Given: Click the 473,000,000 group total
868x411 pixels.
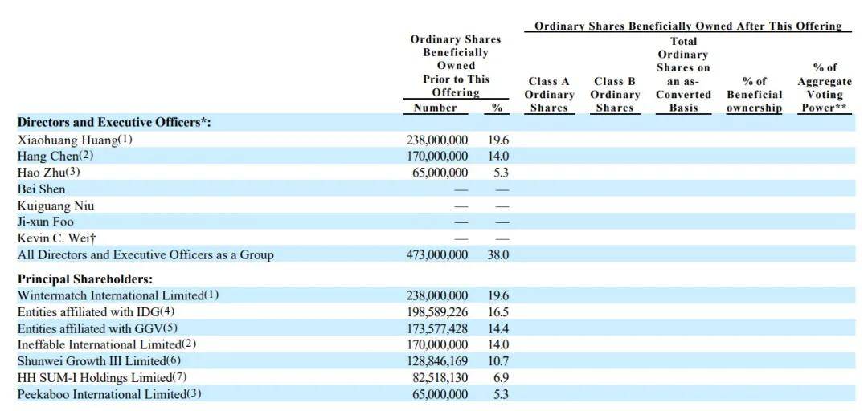Looking at the screenshot, I should [x=436, y=255].
